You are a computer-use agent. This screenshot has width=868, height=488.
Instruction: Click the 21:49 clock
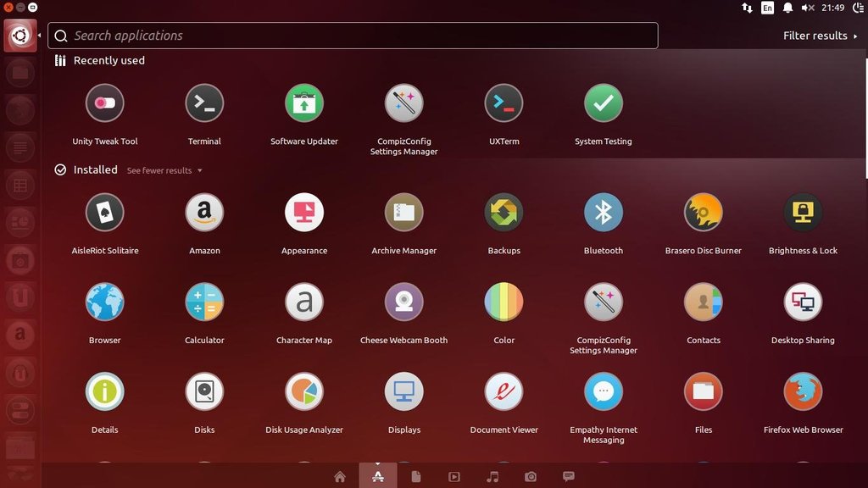coord(833,8)
